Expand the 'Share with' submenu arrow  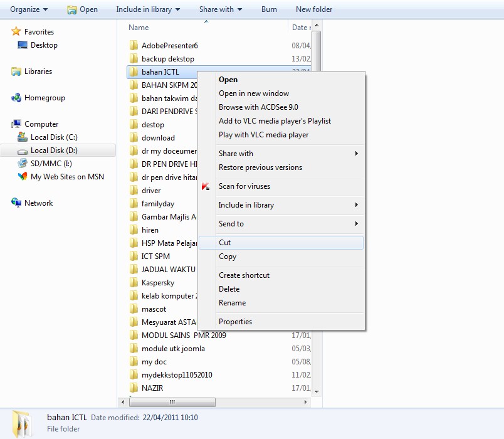356,153
